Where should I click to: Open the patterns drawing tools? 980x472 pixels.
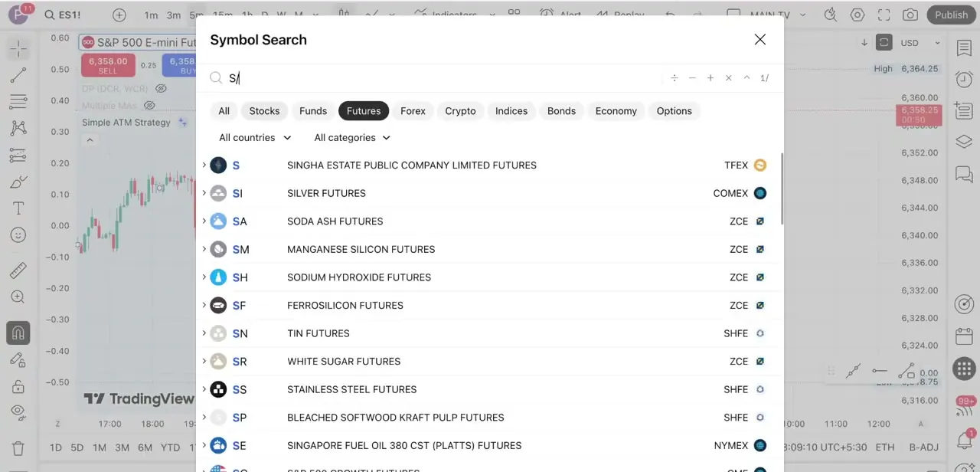[18, 128]
